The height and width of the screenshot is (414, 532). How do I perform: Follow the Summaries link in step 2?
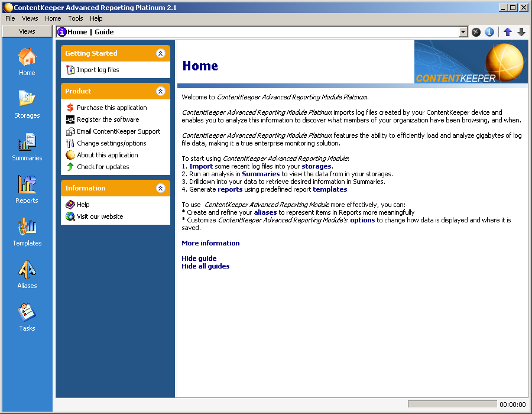pos(261,174)
